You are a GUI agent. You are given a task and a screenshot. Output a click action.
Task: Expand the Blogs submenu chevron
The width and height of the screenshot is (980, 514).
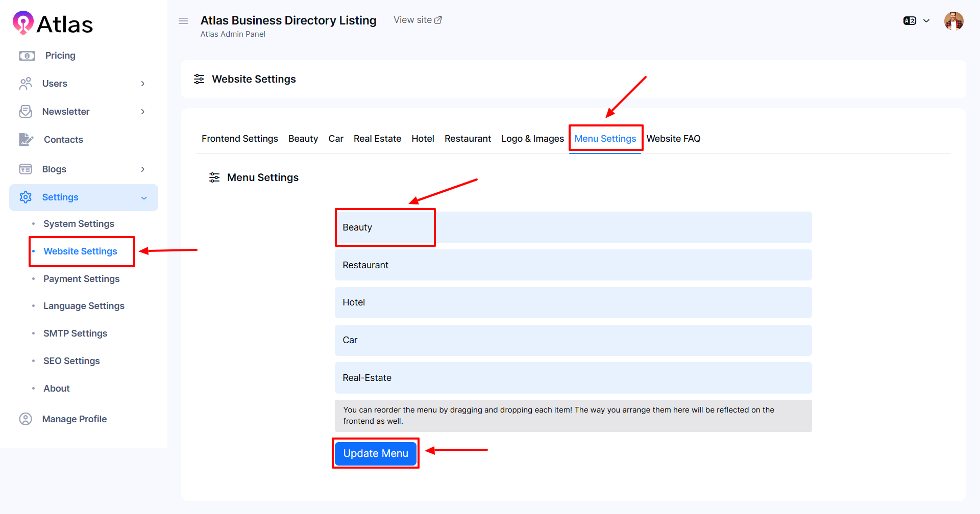click(x=143, y=169)
